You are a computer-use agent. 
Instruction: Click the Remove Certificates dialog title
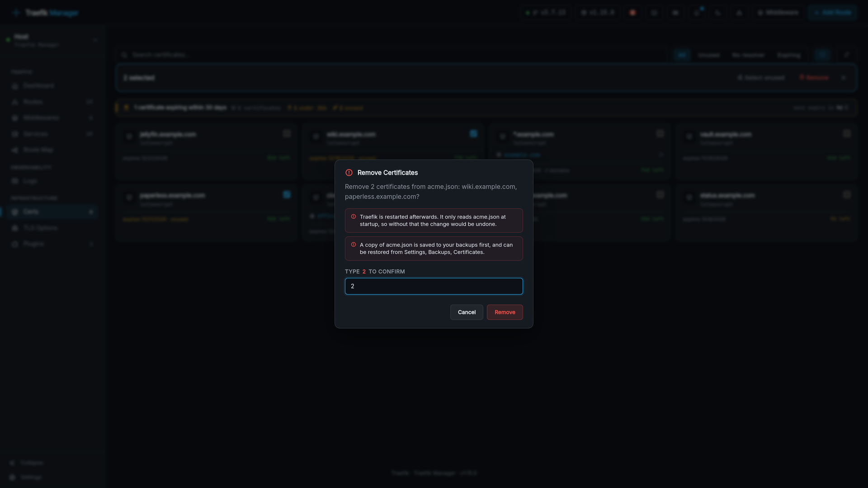coord(387,173)
